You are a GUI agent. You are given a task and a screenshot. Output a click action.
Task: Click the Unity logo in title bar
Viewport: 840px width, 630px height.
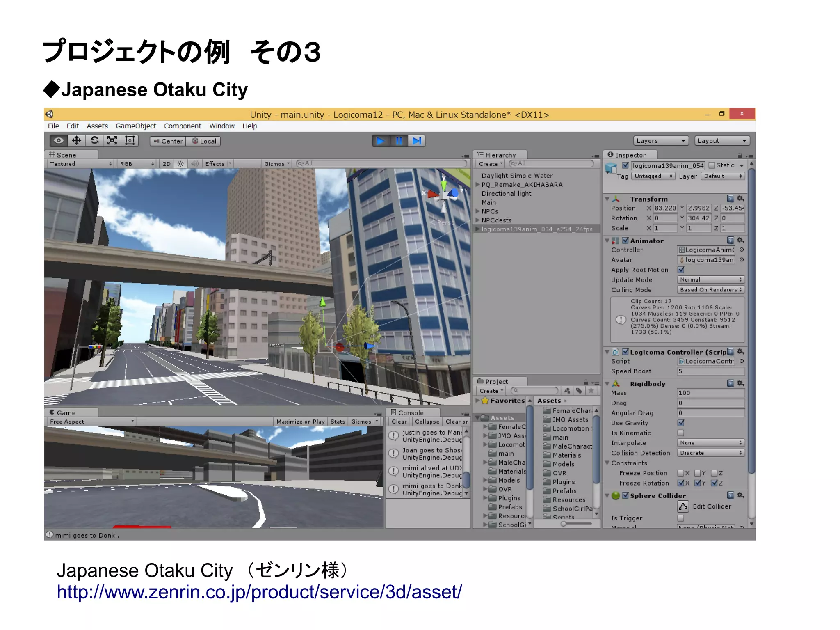pyautogui.click(x=50, y=114)
